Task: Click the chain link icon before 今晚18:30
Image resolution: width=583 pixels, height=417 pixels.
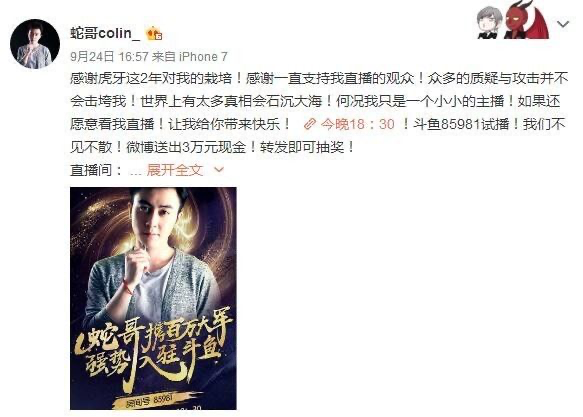Action: click(309, 124)
